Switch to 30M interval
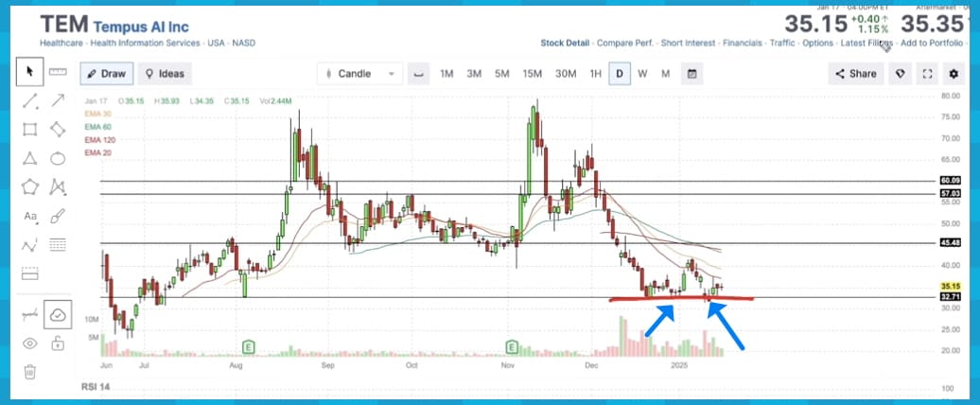Screen dimensions: 980x405 [566, 74]
